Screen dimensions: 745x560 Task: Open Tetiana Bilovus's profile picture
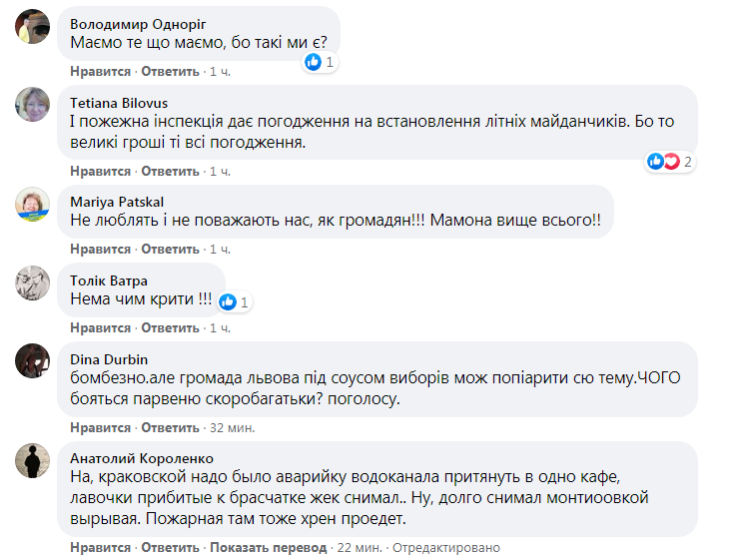(x=33, y=104)
